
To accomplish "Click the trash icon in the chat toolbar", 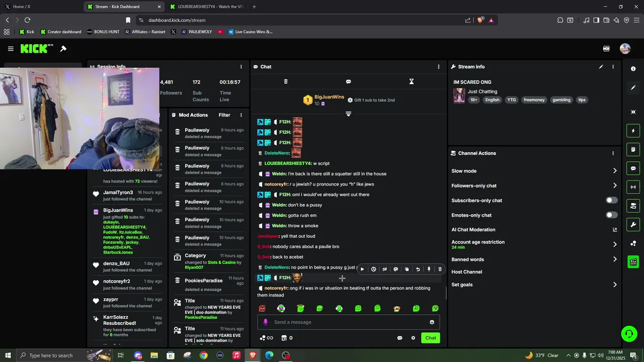I will (x=286, y=81).
